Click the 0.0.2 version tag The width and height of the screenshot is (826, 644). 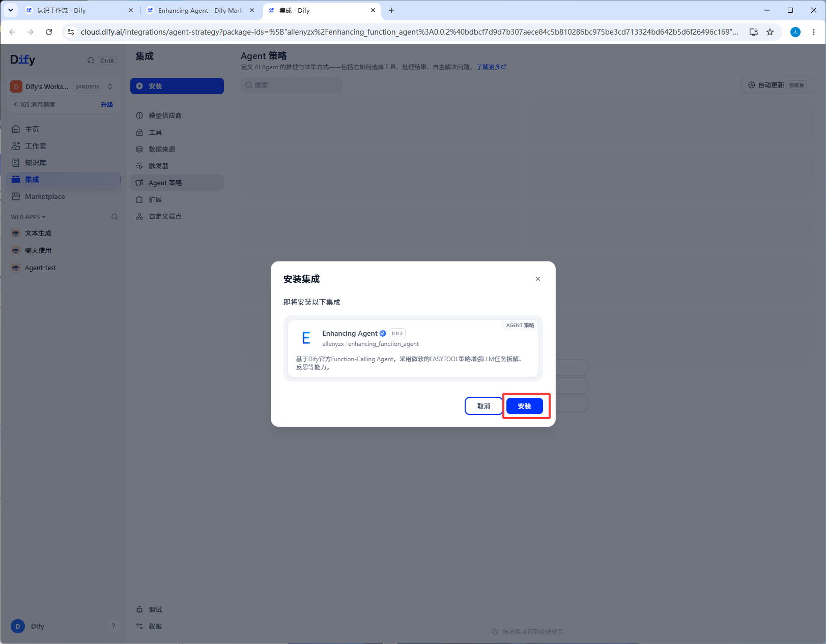click(x=397, y=334)
